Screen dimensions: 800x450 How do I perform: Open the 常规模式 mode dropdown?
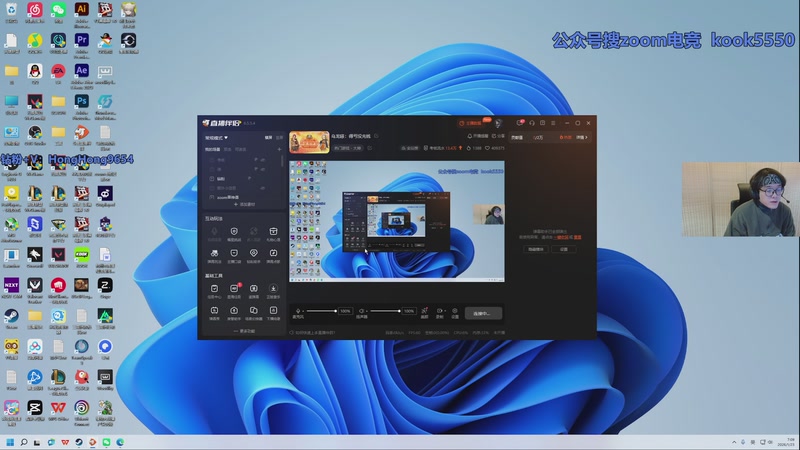pyautogui.click(x=217, y=137)
